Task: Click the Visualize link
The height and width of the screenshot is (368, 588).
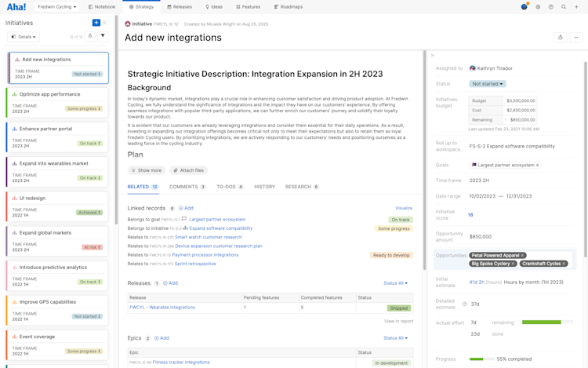Action: [404, 208]
